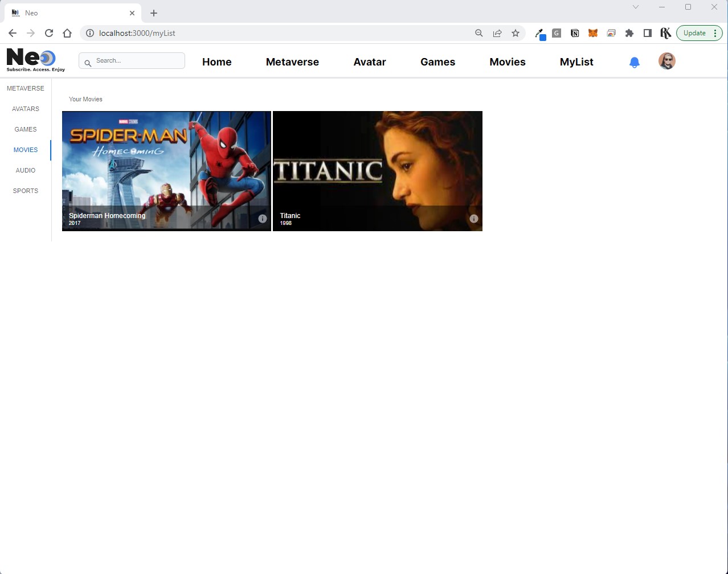Image resolution: width=728 pixels, height=574 pixels.
Task: Click the browser forward arrow
Action: tap(31, 33)
